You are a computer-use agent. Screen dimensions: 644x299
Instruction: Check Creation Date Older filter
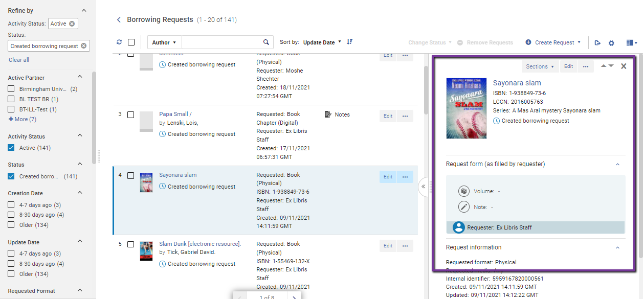pos(11,225)
